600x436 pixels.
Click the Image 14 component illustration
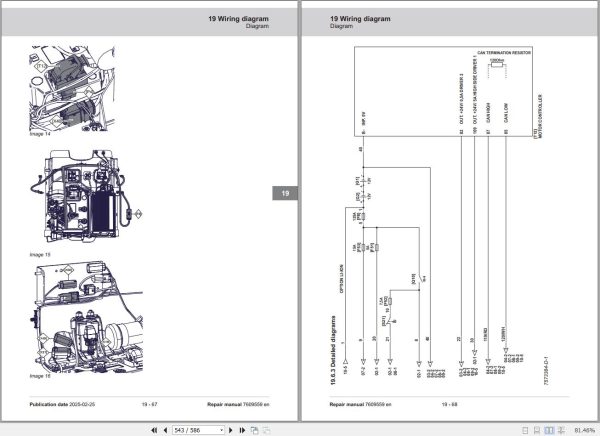point(72,88)
